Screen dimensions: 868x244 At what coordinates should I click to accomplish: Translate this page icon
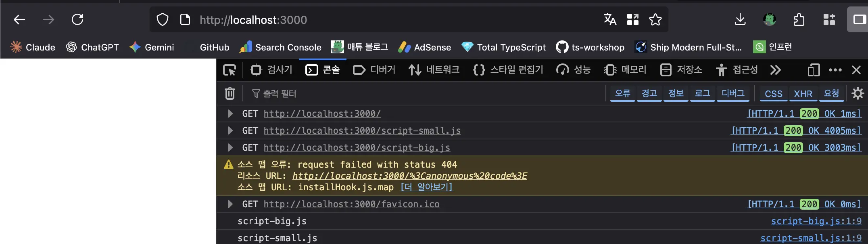coord(610,19)
